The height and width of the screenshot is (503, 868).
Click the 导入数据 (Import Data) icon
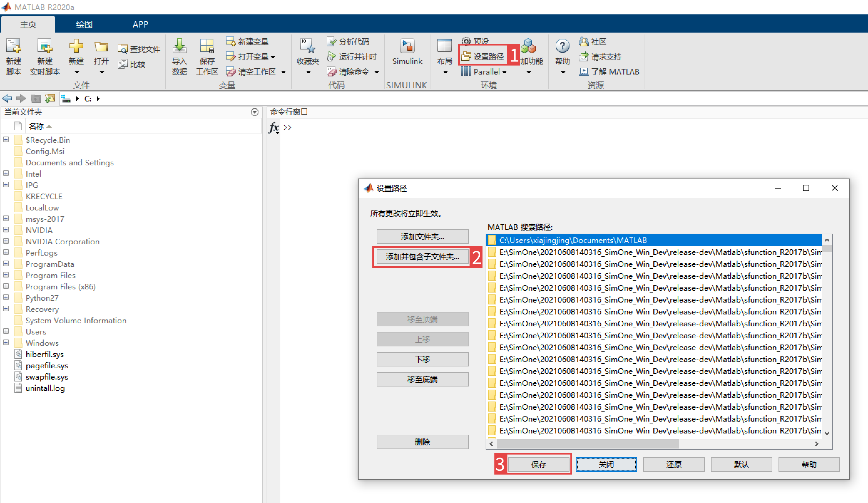(x=180, y=46)
